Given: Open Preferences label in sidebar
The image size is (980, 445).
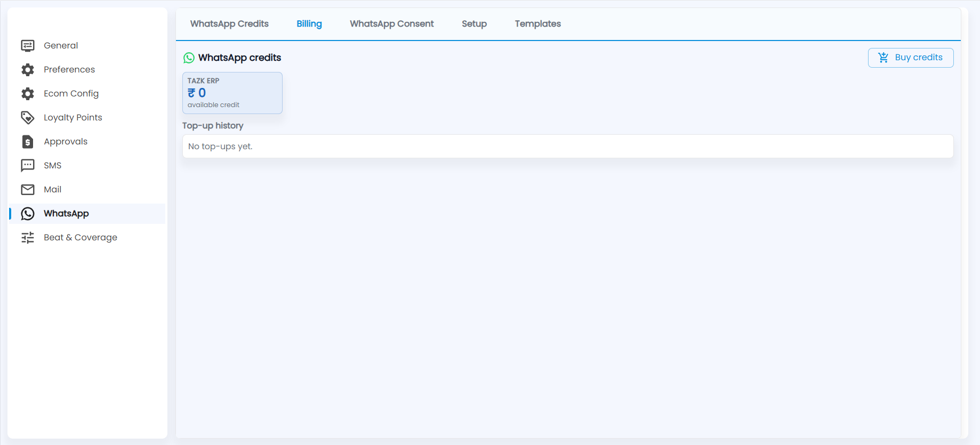Looking at the screenshot, I should [x=69, y=70].
